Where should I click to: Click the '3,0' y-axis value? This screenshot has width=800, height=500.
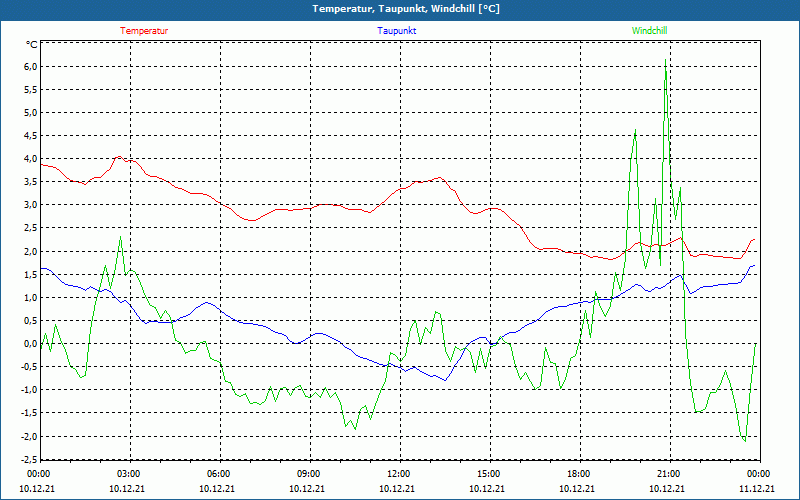point(30,205)
